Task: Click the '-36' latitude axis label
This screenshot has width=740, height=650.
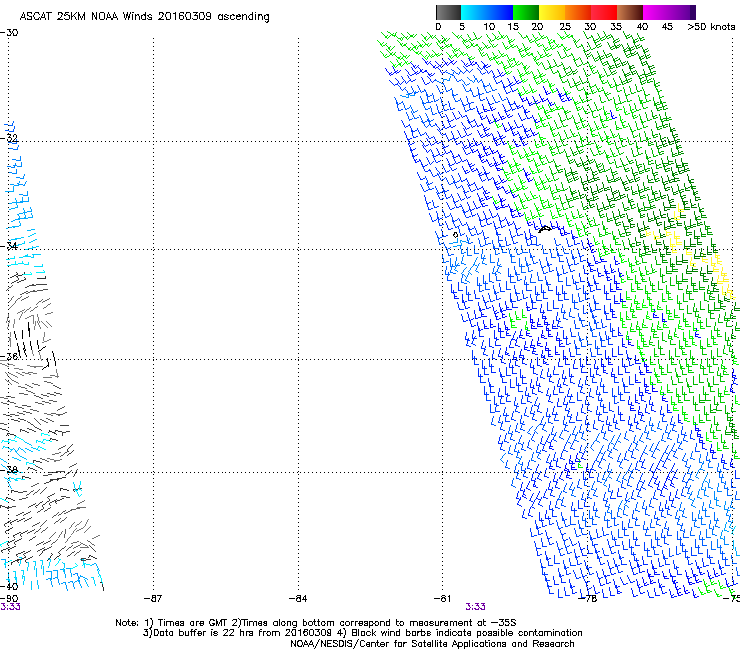Action: tap(9, 356)
